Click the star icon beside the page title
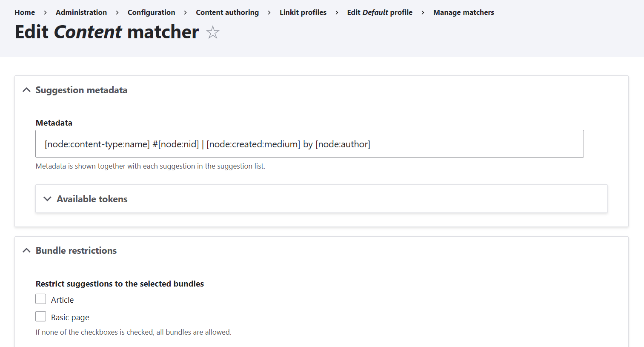The width and height of the screenshot is (644, 347). 212,32
